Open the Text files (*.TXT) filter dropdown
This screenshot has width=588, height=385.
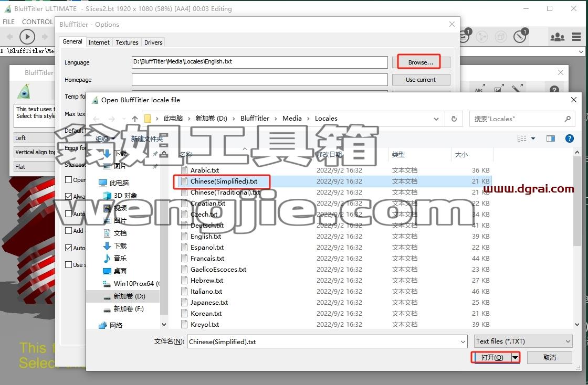523,341
